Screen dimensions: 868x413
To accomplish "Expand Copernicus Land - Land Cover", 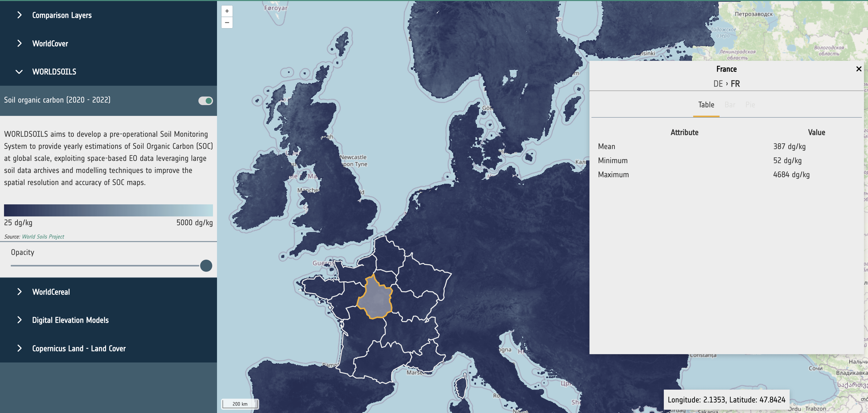I will click(x=79, y=348).
